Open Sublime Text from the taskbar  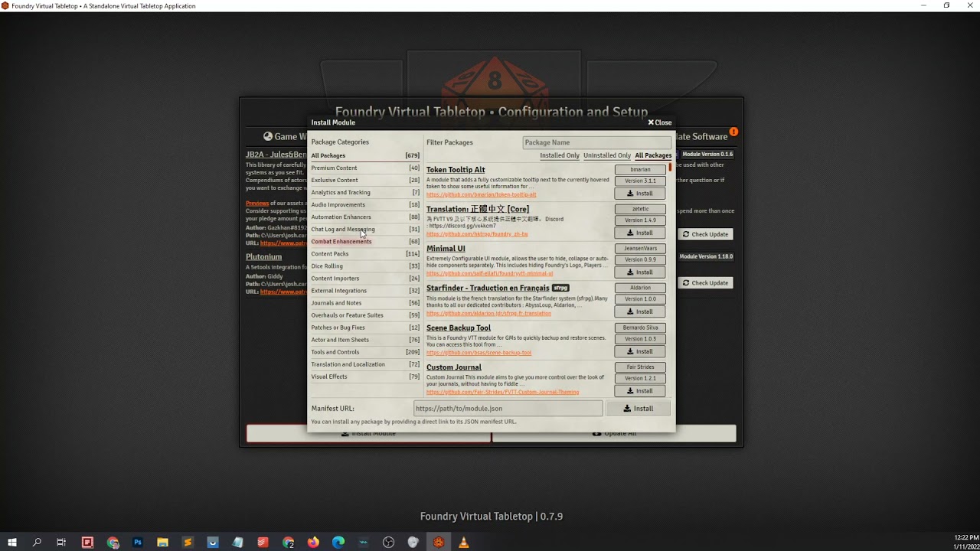tap(188, 543)
